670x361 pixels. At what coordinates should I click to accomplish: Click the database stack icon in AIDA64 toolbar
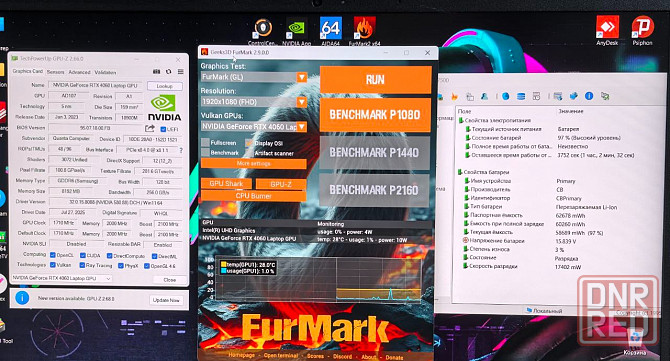(521, 96)
